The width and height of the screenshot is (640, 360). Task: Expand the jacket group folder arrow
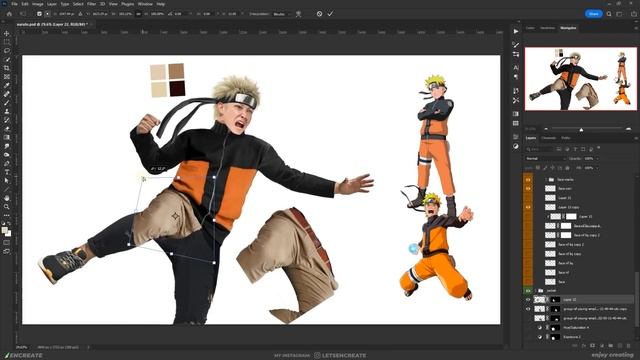pyautogui.click(x=536, y=291)
